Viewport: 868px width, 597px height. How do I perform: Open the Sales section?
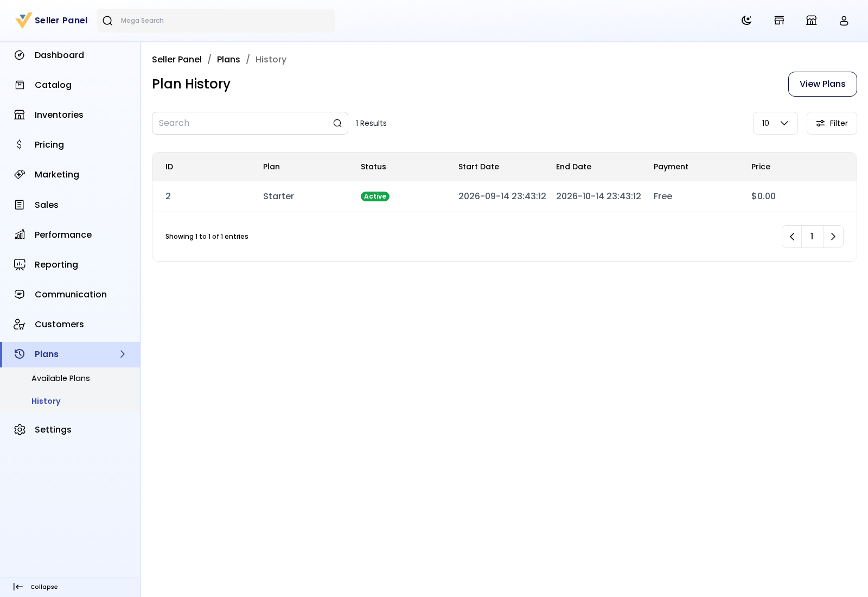pyautogui.click(x=71, y=205)
